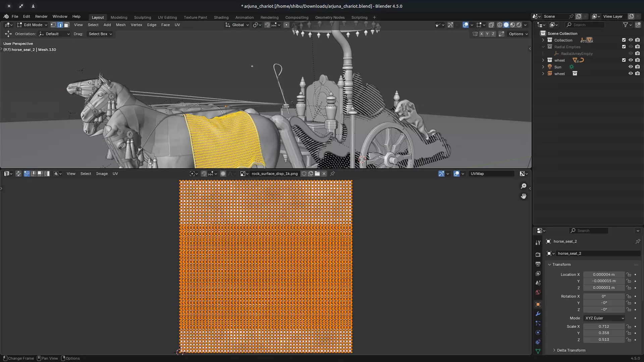Click the Scale X value field
This screenshot has height=362, width=644.
[x=603, y=326]
